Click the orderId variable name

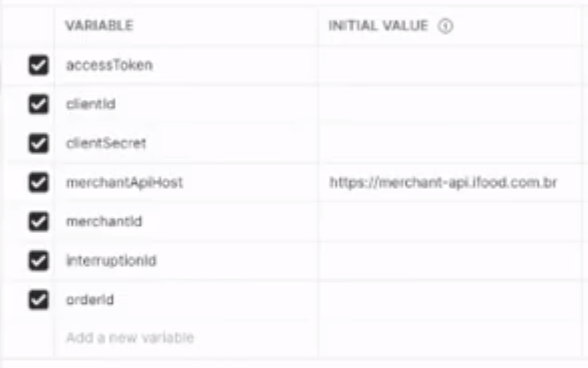(x=90, y=300)
